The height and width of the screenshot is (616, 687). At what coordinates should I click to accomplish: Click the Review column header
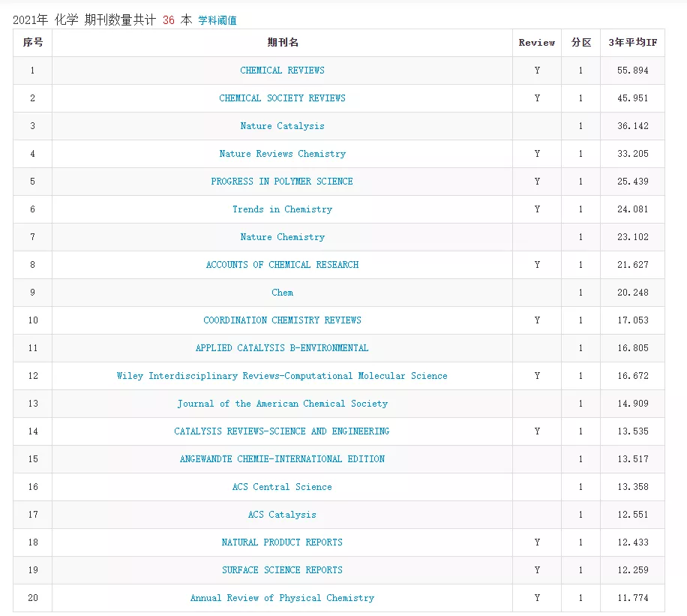[537, 43]
